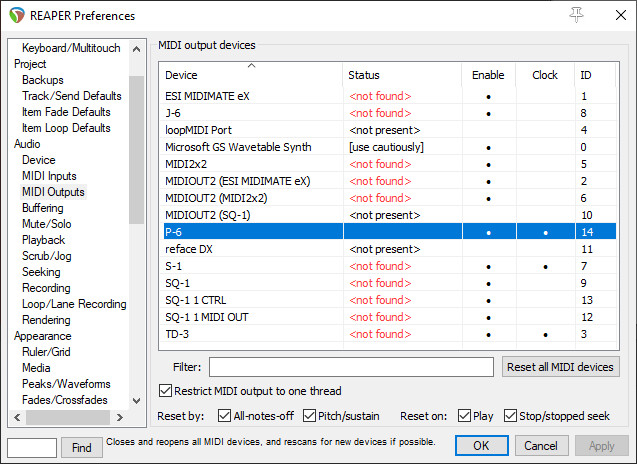Open Backups preferences page

click(43, 80)
